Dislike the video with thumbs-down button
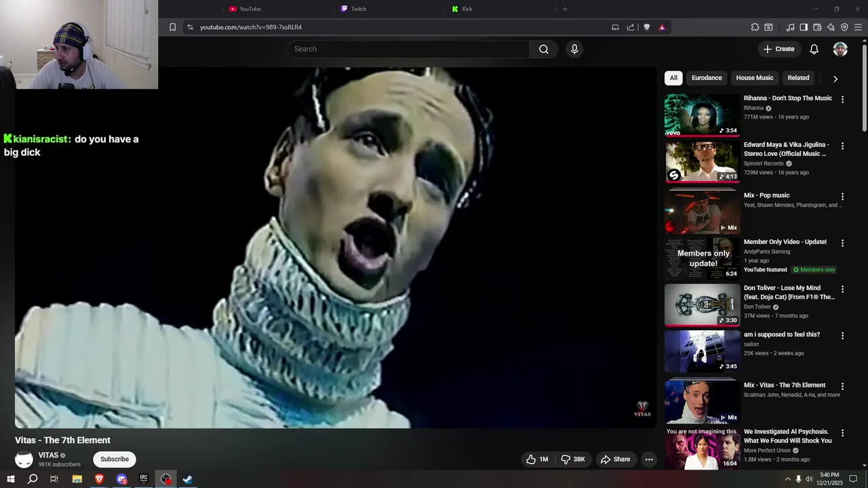868x488 pixels. 573,460
